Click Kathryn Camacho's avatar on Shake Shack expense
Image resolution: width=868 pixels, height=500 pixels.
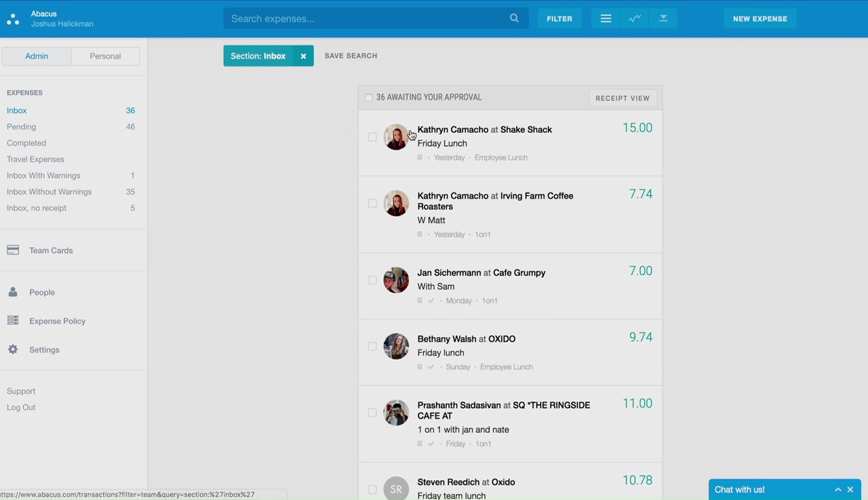click(x=396, y=137)
